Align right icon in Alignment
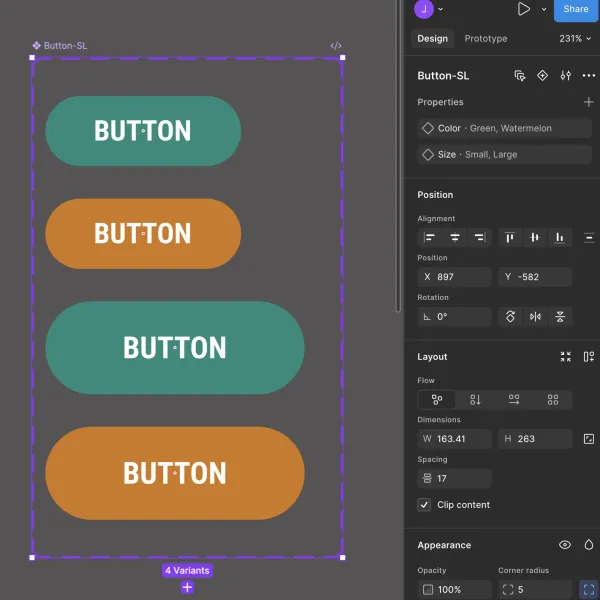 click(x=480, y=238)
